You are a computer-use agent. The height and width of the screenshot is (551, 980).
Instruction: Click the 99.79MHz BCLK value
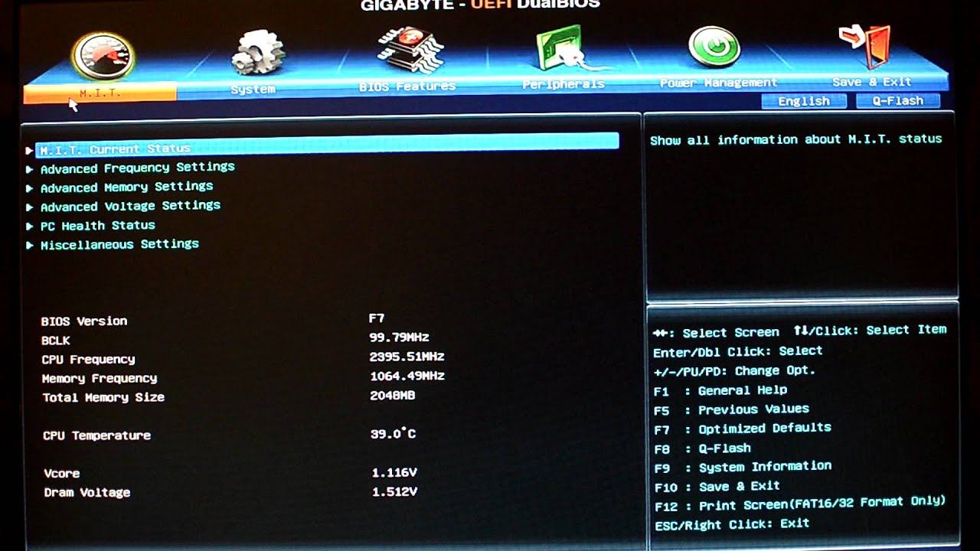pos(400,337)
